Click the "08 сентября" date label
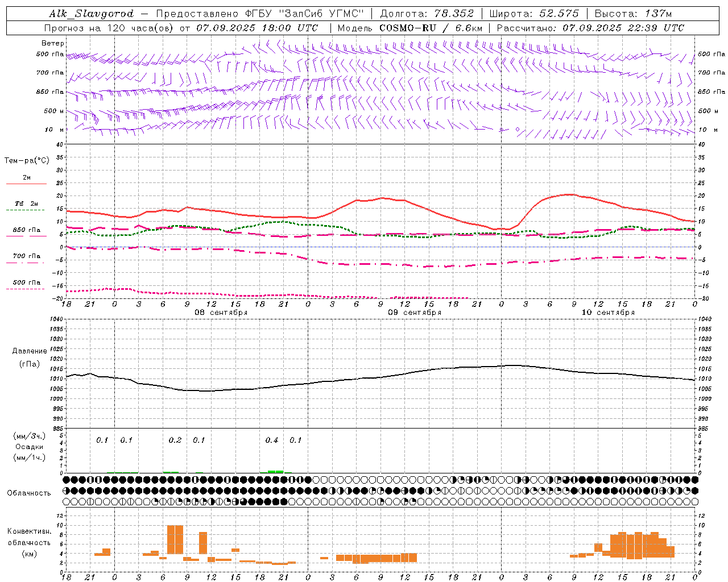This screenshot has height=582, width=728. 221,313
